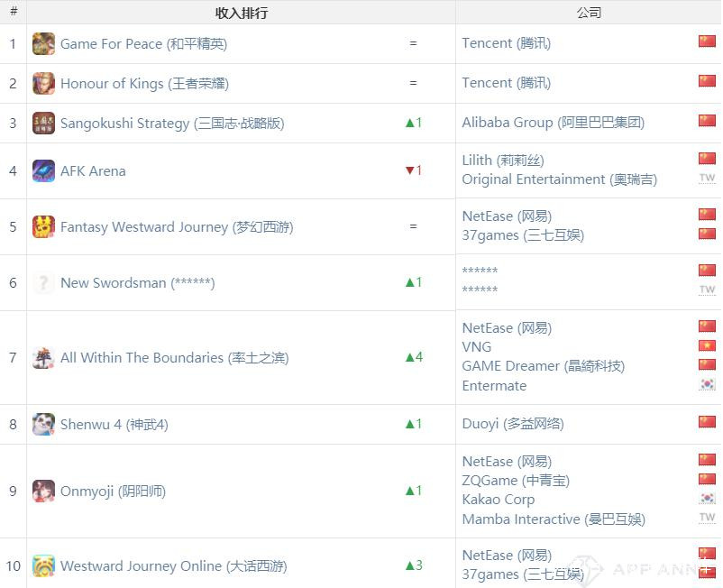The width and height of the screenshot is (723, 588).
Task: Click the Onmyoji app icon
Action: pyautogui.click(x=43, y=492)
